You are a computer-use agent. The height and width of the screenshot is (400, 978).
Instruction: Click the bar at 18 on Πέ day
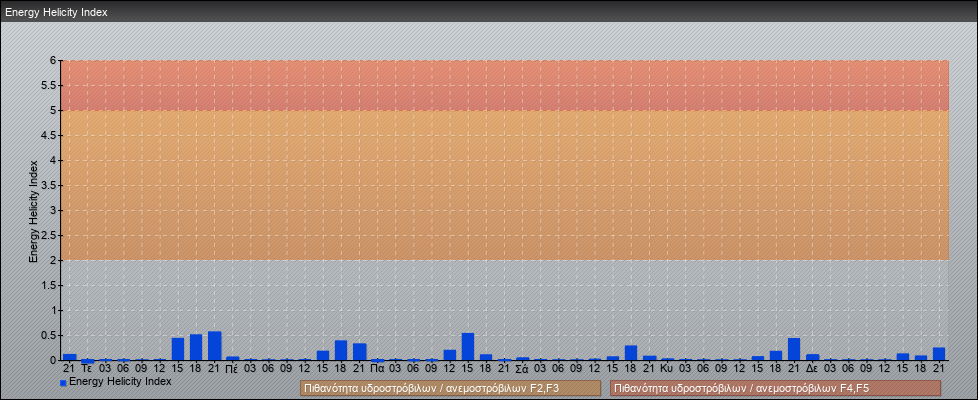tap(341, 350)
